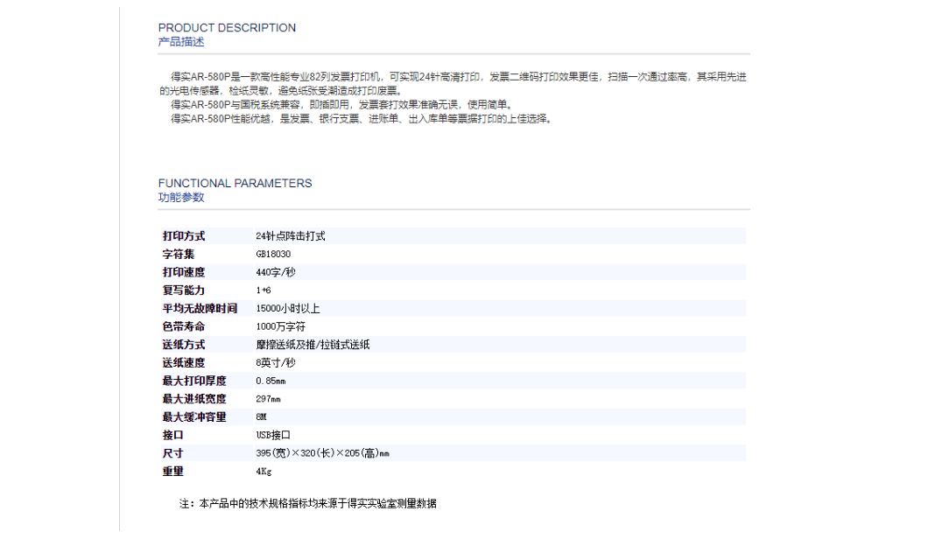Click the "送纸速度" row label
Image resolution: width=928 pixels, height=560 pixels.
click(x=184, y=363)
